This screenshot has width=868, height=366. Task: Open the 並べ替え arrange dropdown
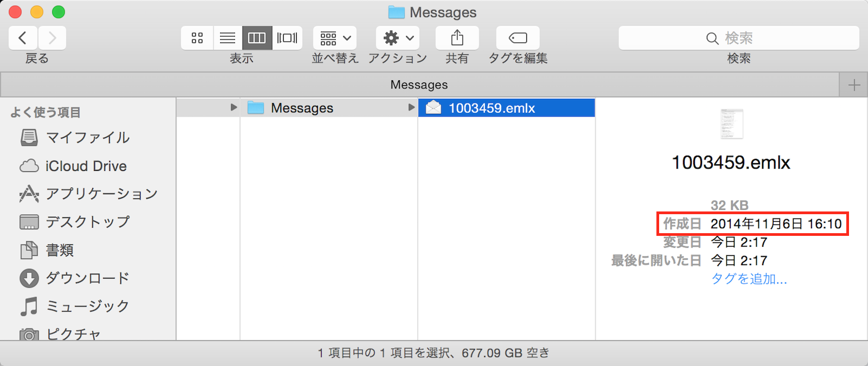click(x=335, y=38)
